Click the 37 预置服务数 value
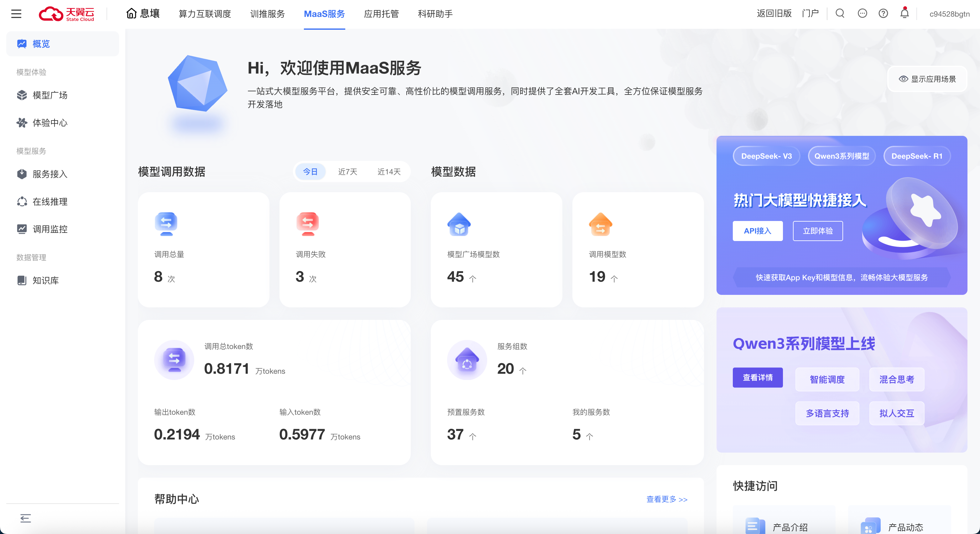980x534 pixels. (x=456, y=434)
